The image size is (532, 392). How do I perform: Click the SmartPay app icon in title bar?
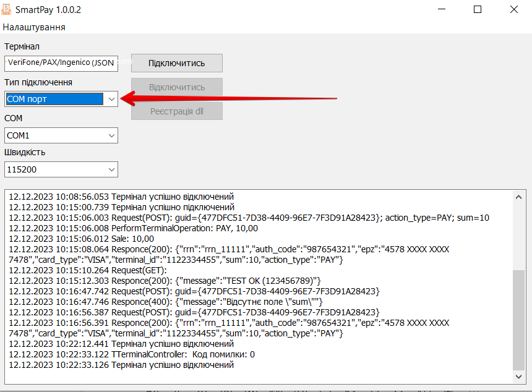[x=9, y=10]
